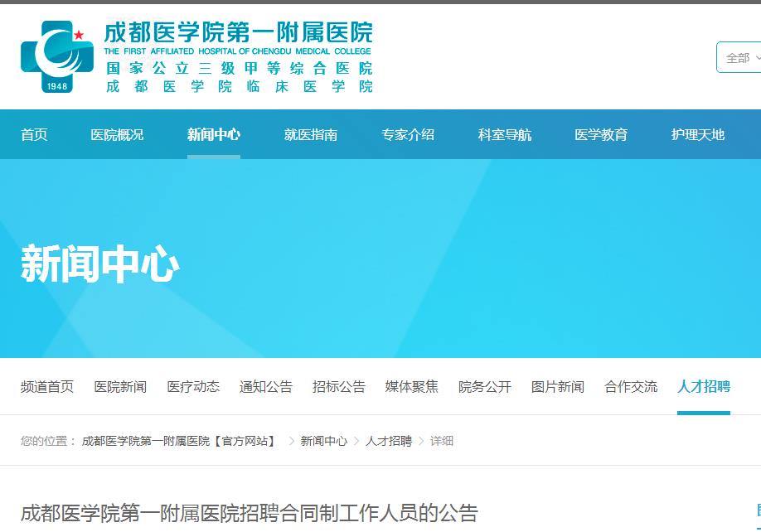The image size is (761, 532).
Task: Click the 成都医学院第一附属医院【官方网站】 breadcrumb link
Action: (x=179, y=441)
